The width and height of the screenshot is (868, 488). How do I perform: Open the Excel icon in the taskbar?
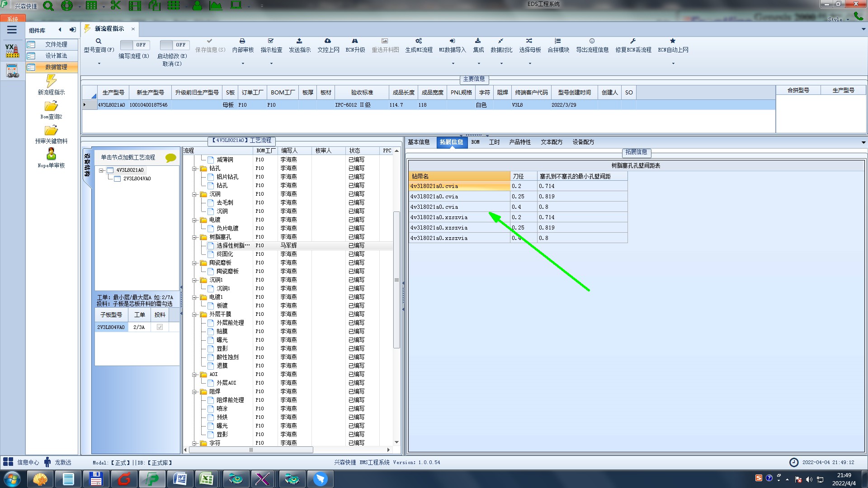(x=207, y=479)
